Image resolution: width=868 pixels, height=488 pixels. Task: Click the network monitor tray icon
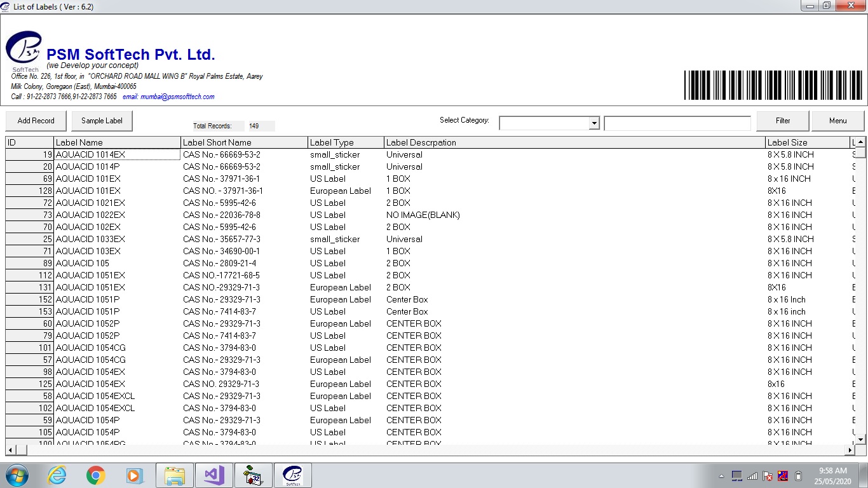tap(737, 475)
